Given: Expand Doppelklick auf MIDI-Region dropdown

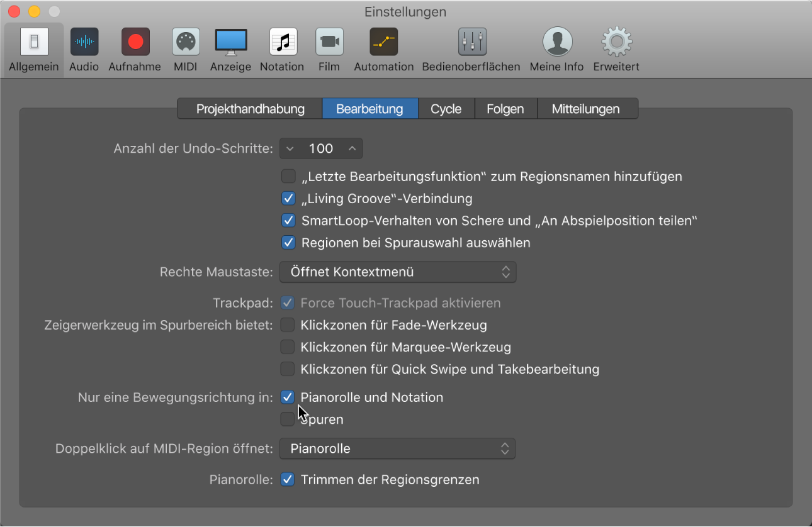Looking at the screenshot, I should click(x=397, y=449).
